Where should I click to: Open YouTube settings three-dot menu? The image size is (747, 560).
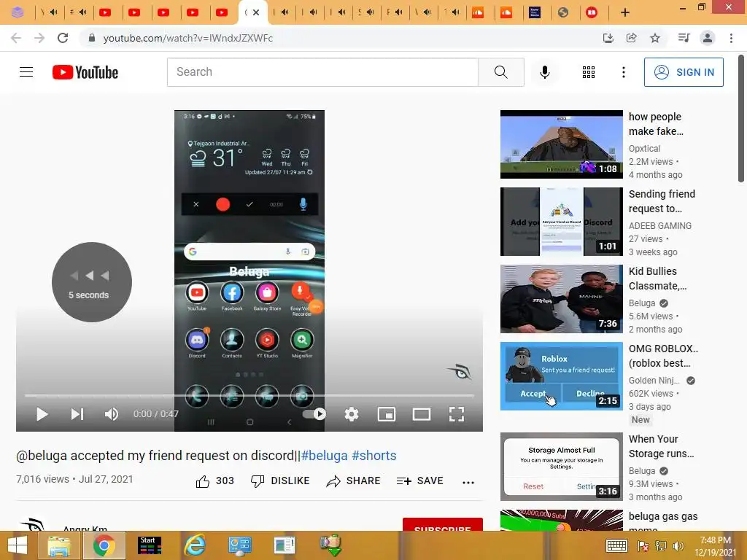623,72
